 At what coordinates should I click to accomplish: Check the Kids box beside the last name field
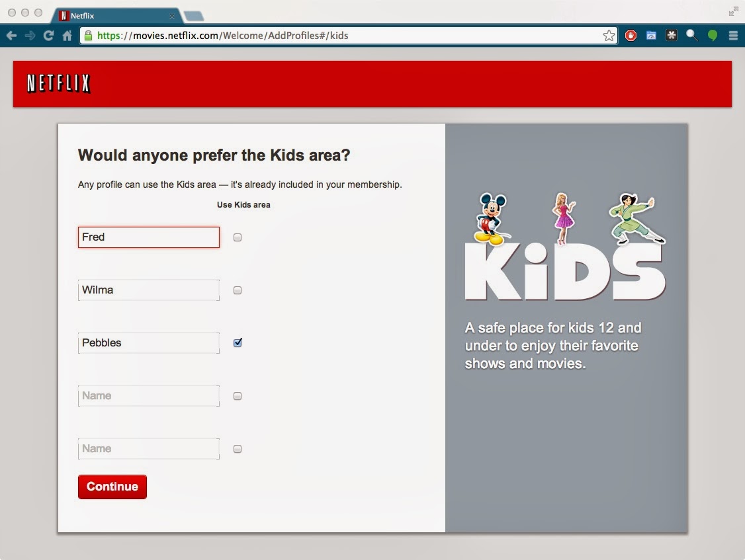pos(238,449)
